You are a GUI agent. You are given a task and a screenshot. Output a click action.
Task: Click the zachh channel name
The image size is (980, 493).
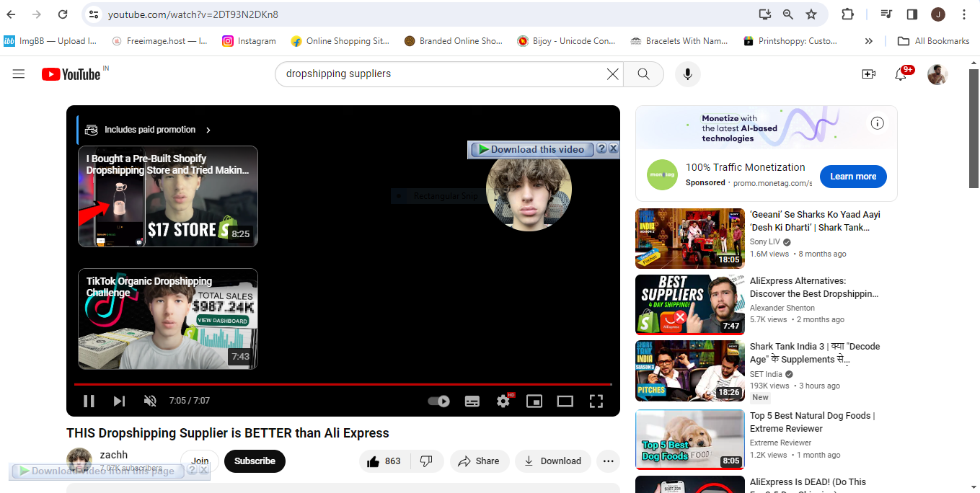click(x=114, y=455)
